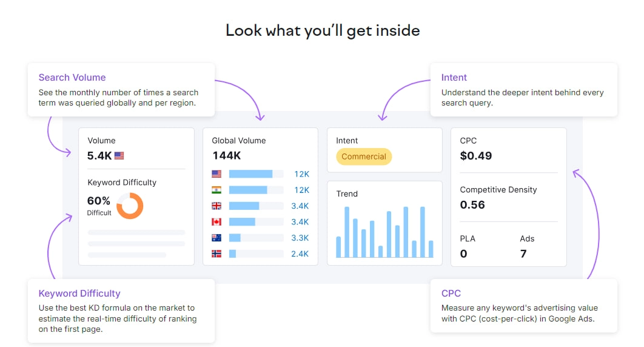Click the 2.4K value next to Norway flag
This screenshot has width=644, height=347.
coord(300,254)
